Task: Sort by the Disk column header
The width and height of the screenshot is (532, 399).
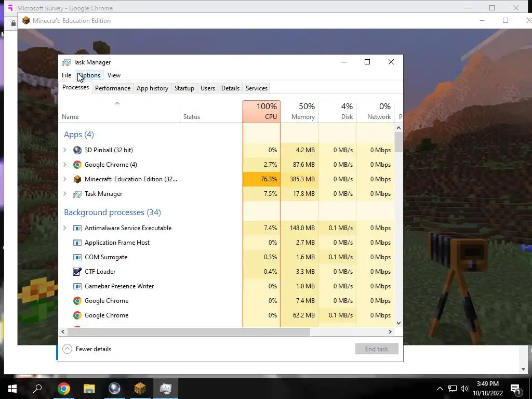Action: point(337,112)
